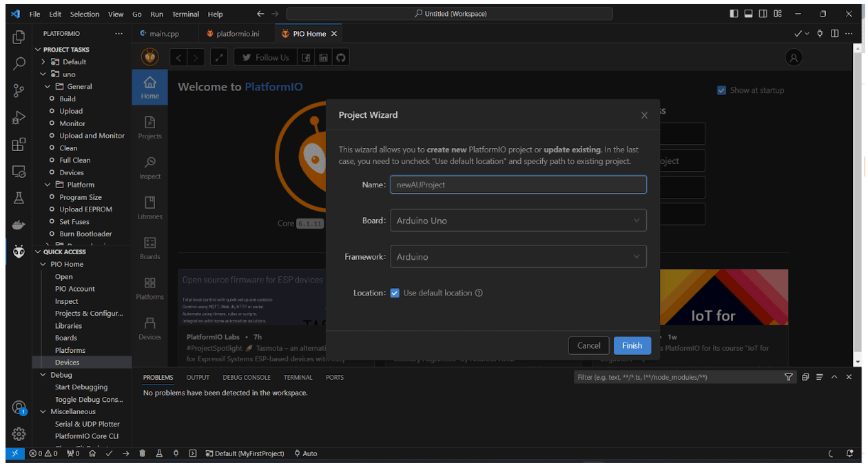Switch to the DEBUG CONSOLE panel tab

246,377
